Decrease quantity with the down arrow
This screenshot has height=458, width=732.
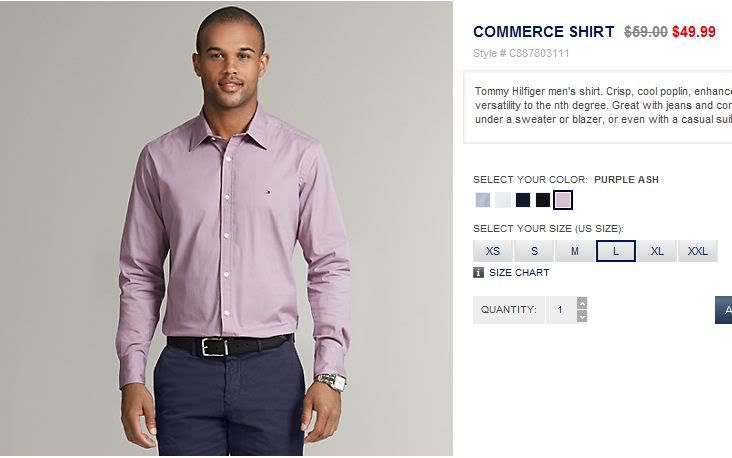(x=582, y=316)
